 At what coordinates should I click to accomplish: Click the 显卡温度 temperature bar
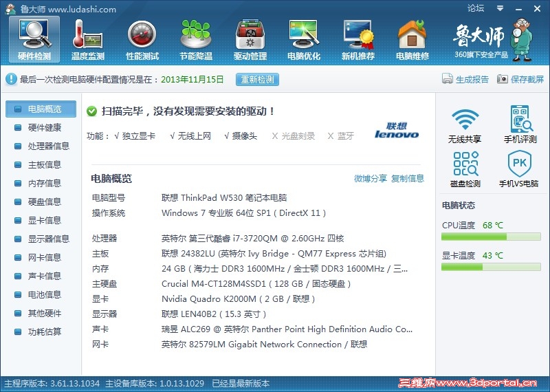pos(491,267)
